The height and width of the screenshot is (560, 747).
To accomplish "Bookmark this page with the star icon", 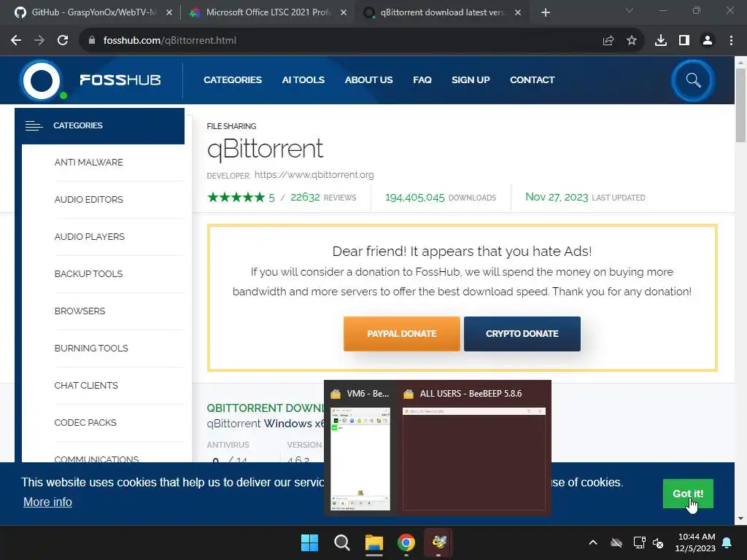I will (x=632, y=41).
